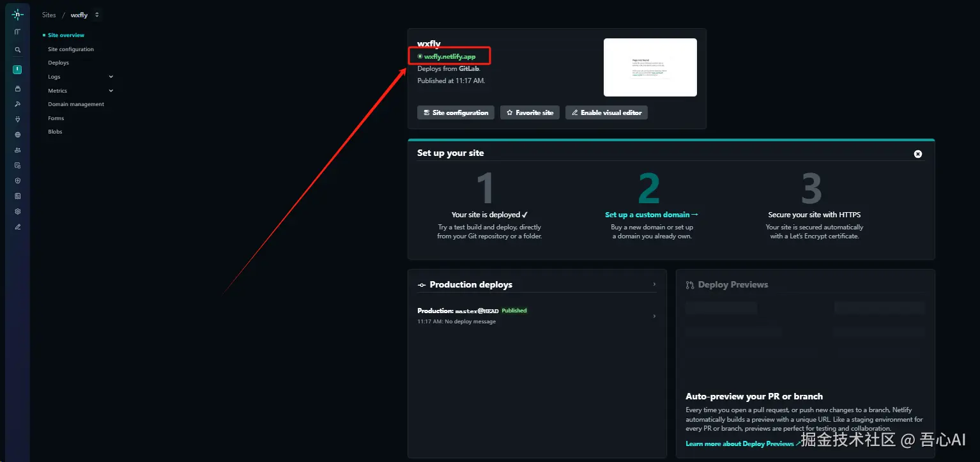Expand the Logs submenu chevron
The image size is (980, 462).
111,77
